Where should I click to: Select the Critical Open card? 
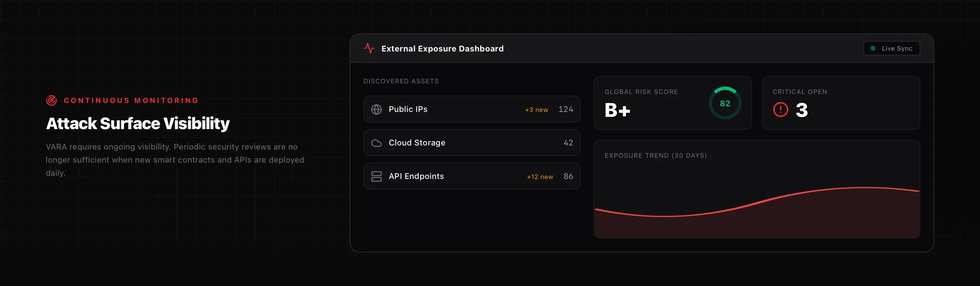pyautogui.click(x=841, y=103)
